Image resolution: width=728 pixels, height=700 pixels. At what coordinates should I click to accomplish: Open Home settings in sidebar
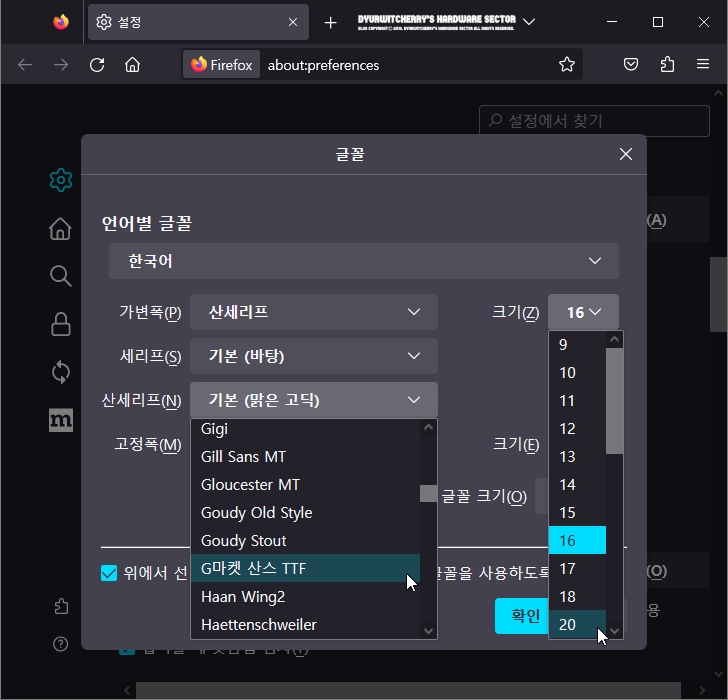pos(61,228)
